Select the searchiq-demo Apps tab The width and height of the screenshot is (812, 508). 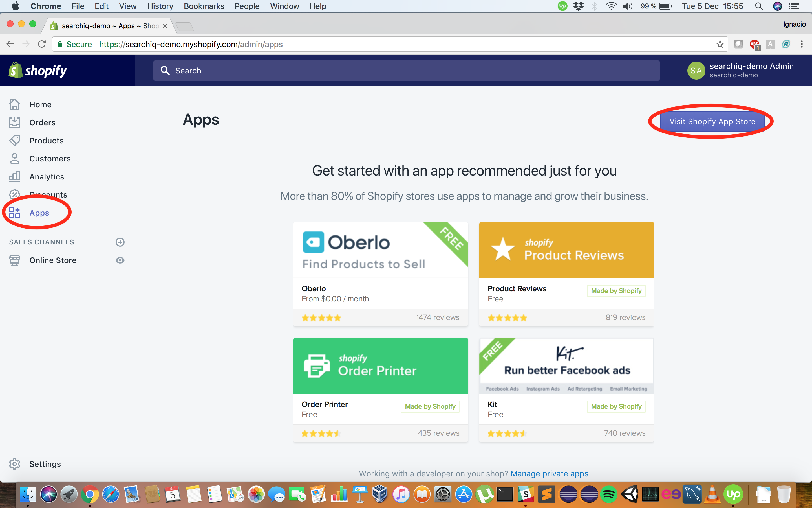tap(109, 26)
